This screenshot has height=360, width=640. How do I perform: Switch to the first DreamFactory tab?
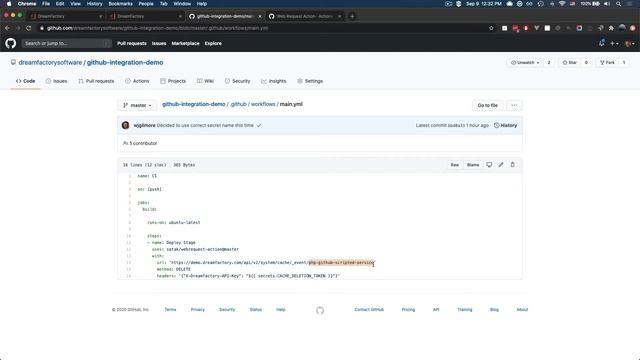pyautogui.click(x=65, y=16)
